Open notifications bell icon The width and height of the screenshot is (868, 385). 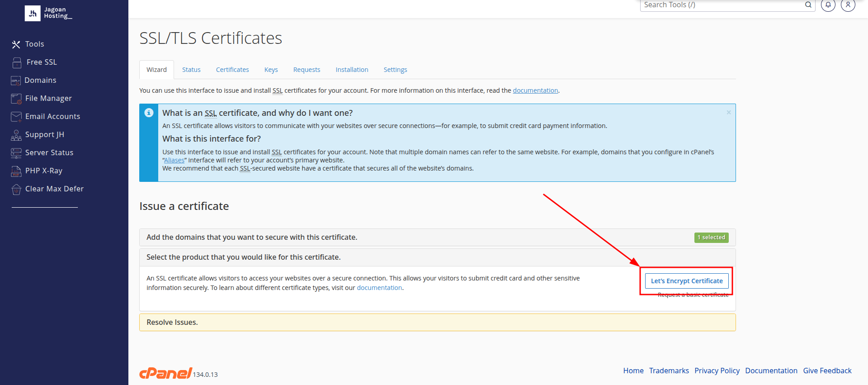[828, 5]
